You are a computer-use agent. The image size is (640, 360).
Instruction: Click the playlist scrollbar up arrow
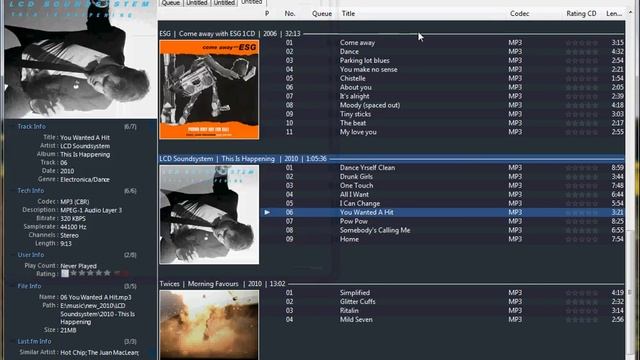pyautogui.click(x=631, y=13)
